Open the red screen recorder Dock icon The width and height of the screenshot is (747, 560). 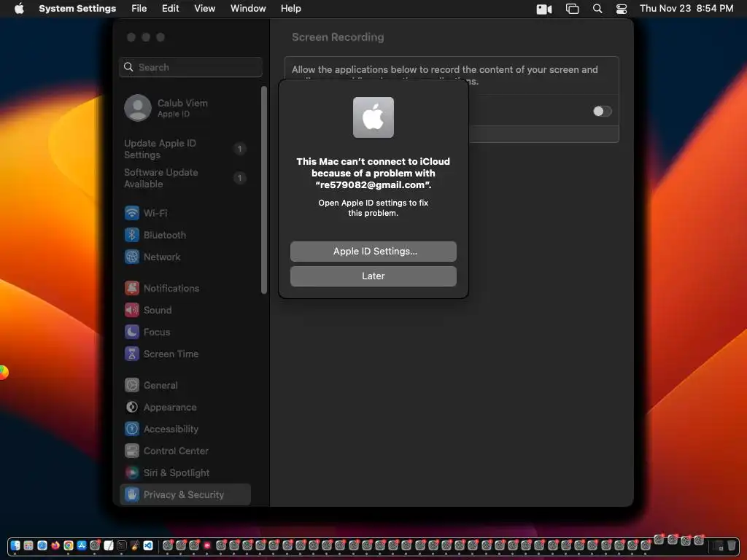207,545
